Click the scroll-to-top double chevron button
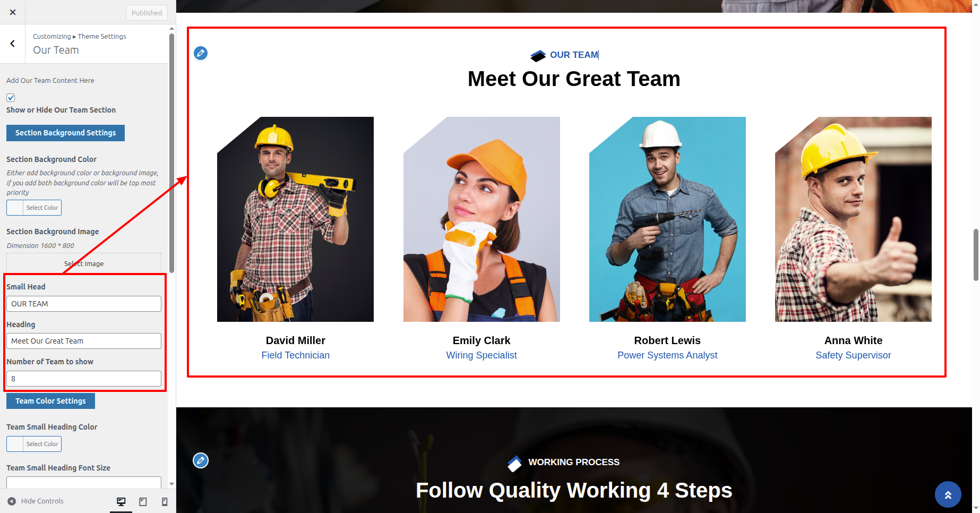The image size is (980, 513). click(x=948, y=494)
